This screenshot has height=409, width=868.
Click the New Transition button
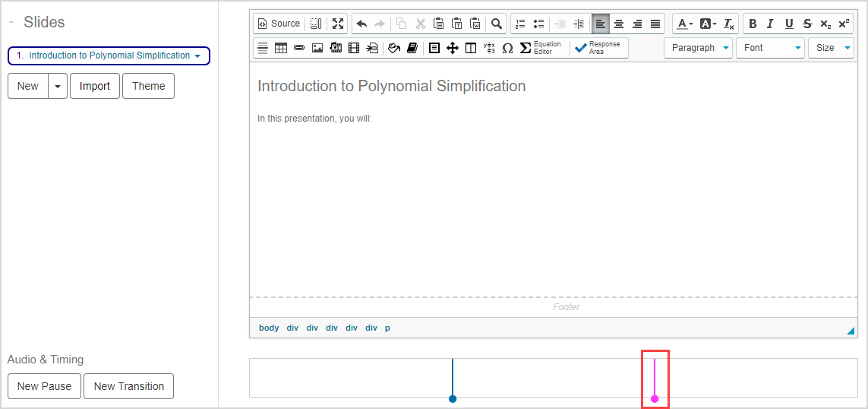(x=128, y=386)
